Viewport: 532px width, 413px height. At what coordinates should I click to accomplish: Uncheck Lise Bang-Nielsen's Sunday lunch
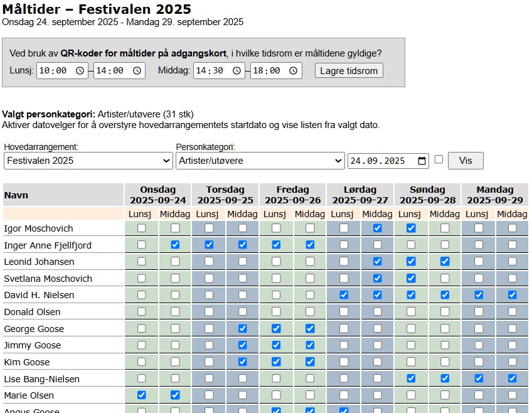[x=411, y=378]
